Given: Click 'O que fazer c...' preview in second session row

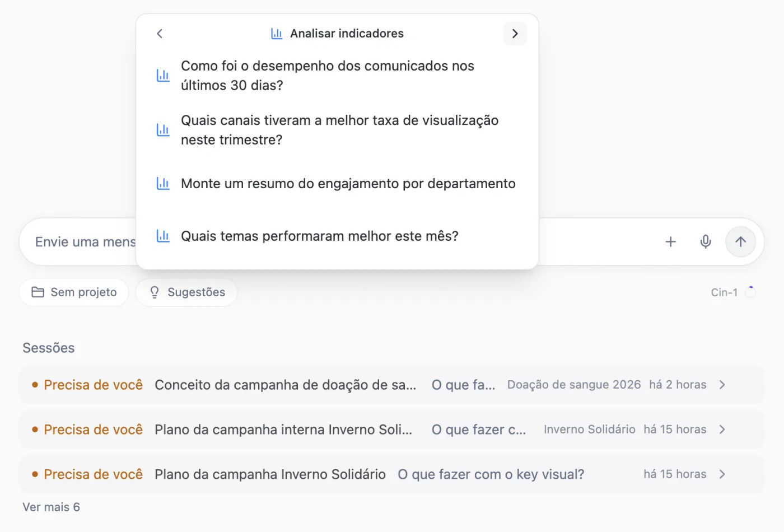Looking at the screenshot, I should [479, 430].
